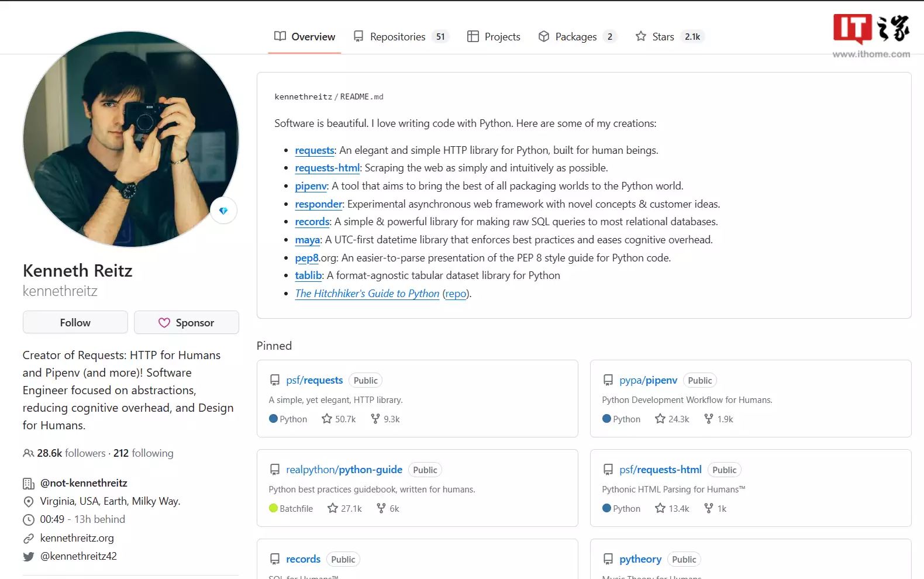Open the Projects tab

[x=494, y=36]
